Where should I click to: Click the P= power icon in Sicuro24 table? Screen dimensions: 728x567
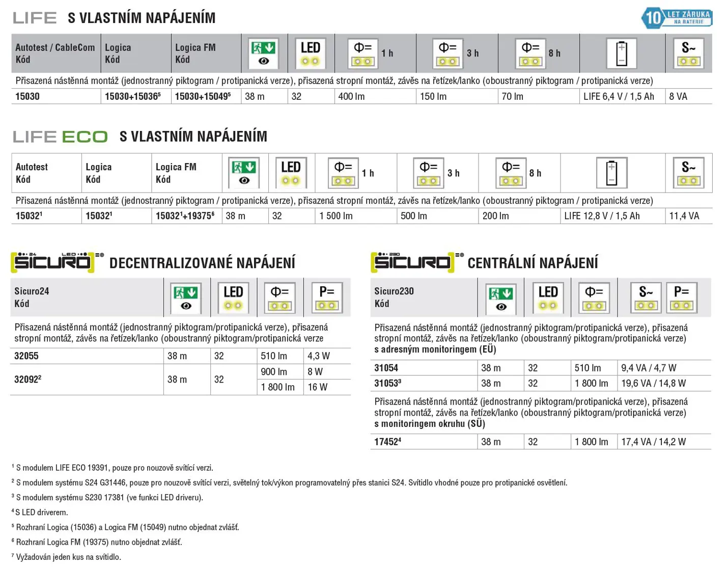click(x=327, y=298)
